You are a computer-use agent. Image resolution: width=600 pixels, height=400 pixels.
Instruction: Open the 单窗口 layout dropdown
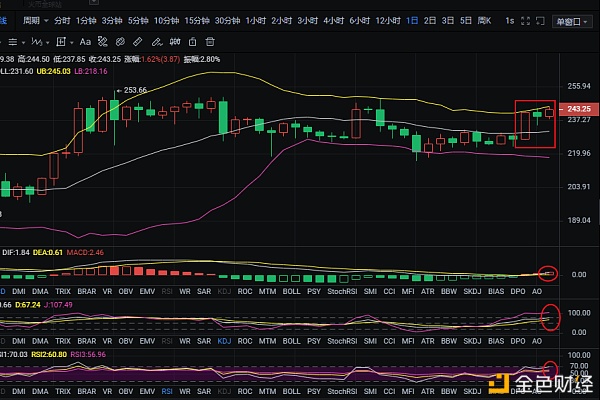pyautogui.click(x=572, y=22)
